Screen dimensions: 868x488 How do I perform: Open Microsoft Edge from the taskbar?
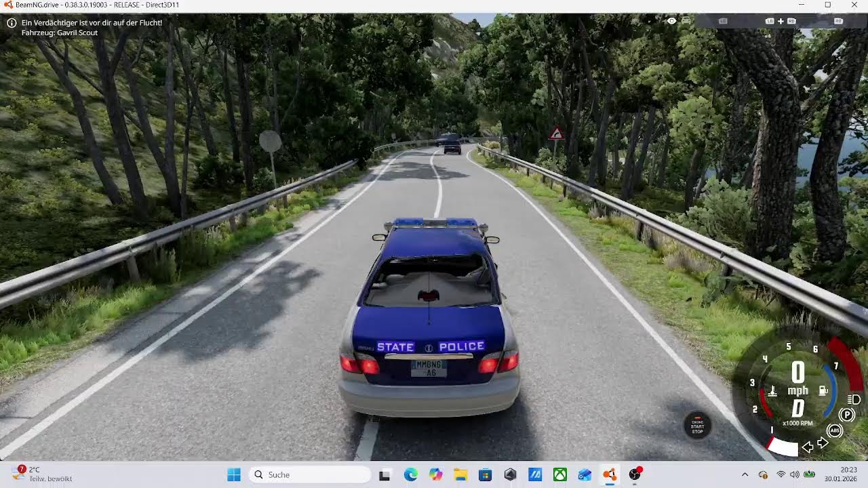(410, 474)
